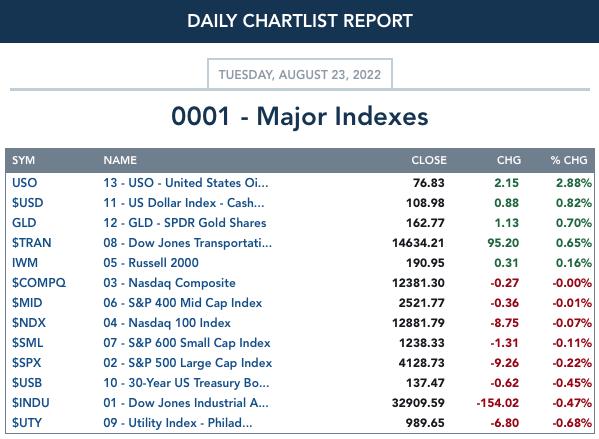Open the $COMPQ symbol link
Screen dimensions: 599x439
[39, 283]
